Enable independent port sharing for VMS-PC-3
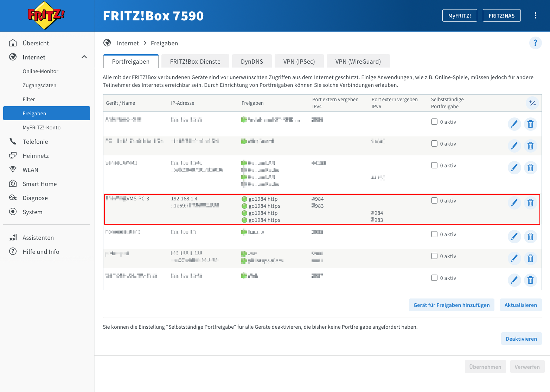This screenshot has height=392, width=550. click(434, 200)
